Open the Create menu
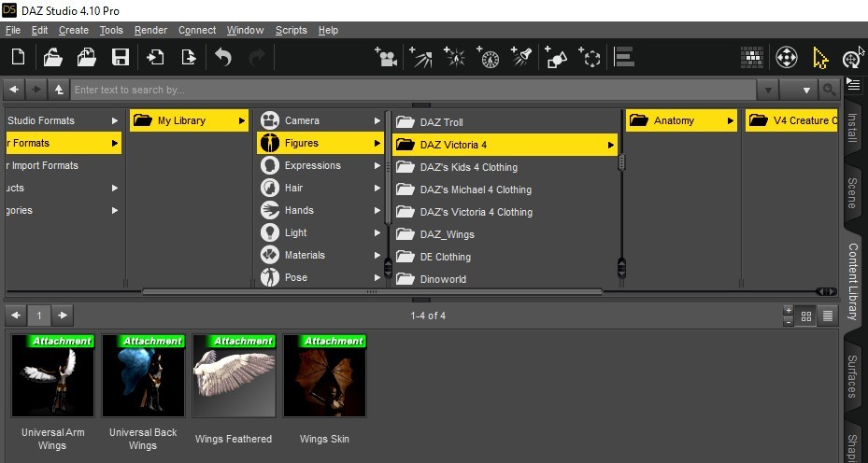This screenshot has height=463, width=868. [74, 30]
